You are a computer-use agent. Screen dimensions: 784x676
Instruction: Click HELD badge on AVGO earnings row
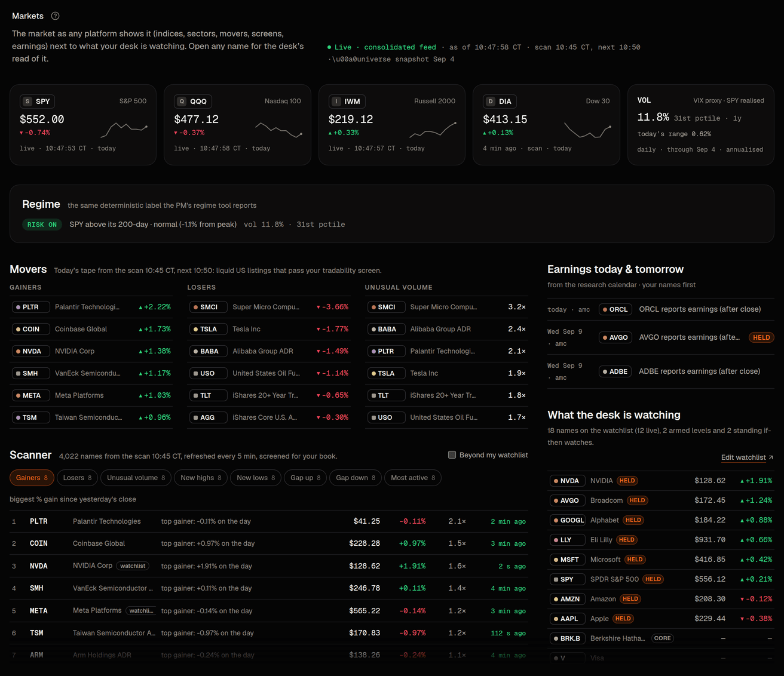tap(761, 337)
